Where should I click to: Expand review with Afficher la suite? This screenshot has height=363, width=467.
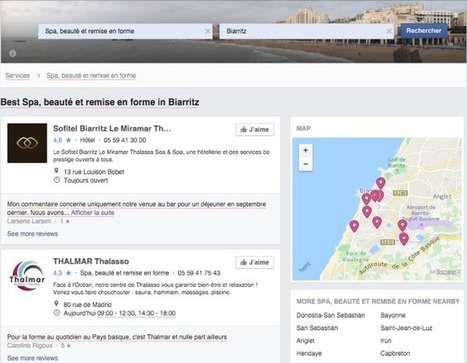(x=93, y=213)
